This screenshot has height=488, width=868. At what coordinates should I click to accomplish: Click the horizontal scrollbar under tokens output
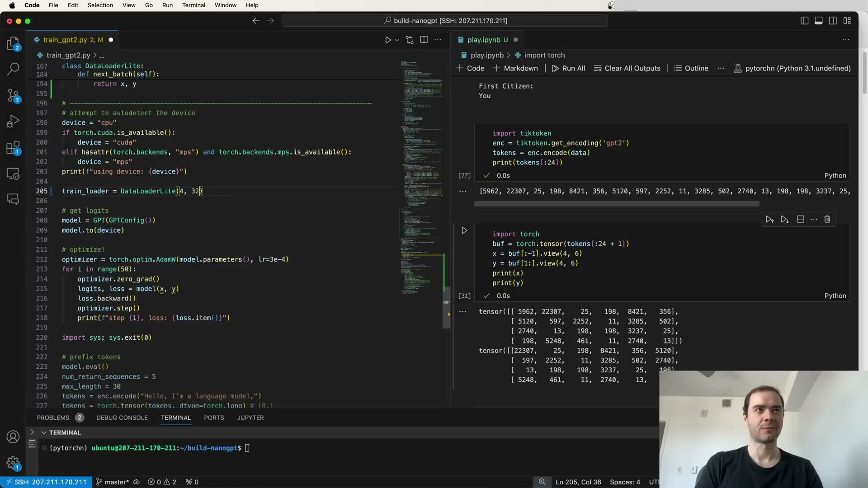click(x=616, y=204)
